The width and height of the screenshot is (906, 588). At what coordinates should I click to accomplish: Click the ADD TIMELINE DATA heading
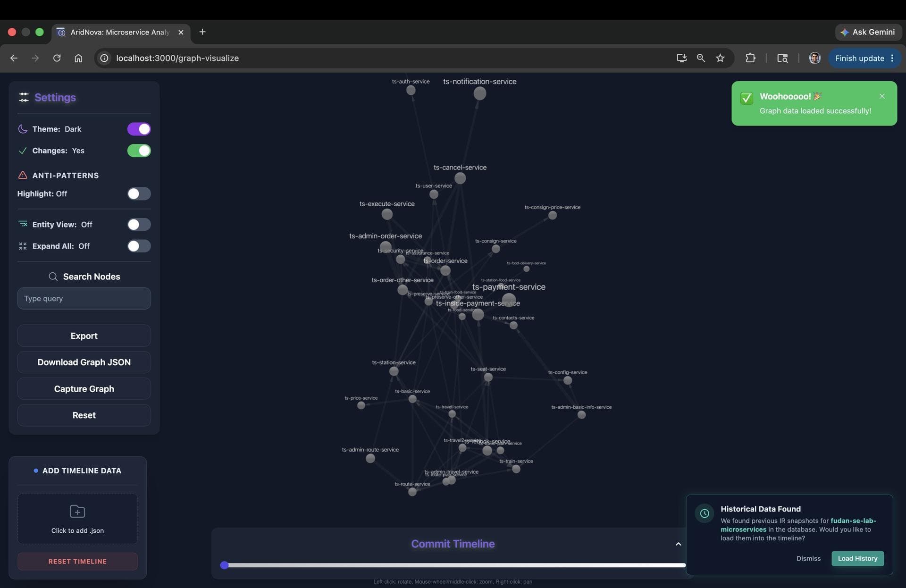pyautogui.click(x=82, y=470)
